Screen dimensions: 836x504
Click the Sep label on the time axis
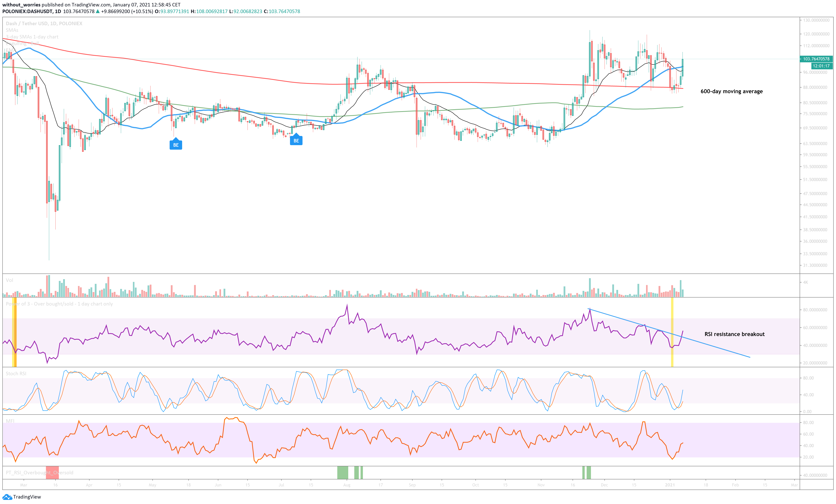(412, 485)
